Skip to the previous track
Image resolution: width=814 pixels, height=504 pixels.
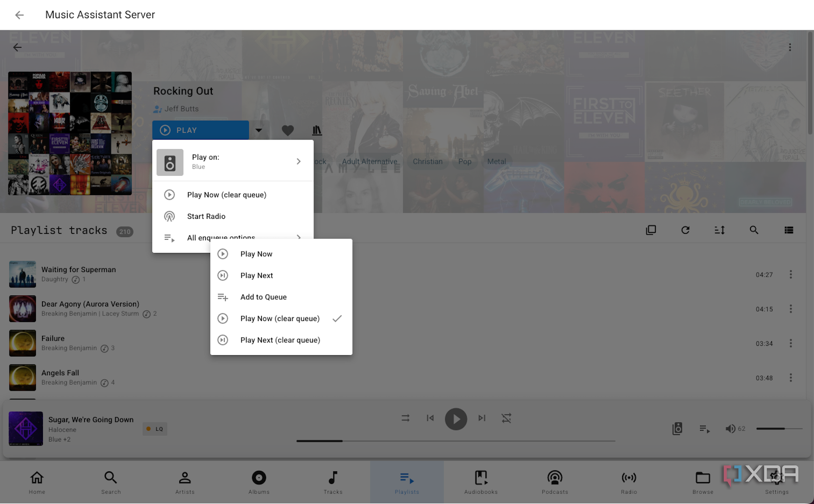pyautogui.click(x=430, y=418)
